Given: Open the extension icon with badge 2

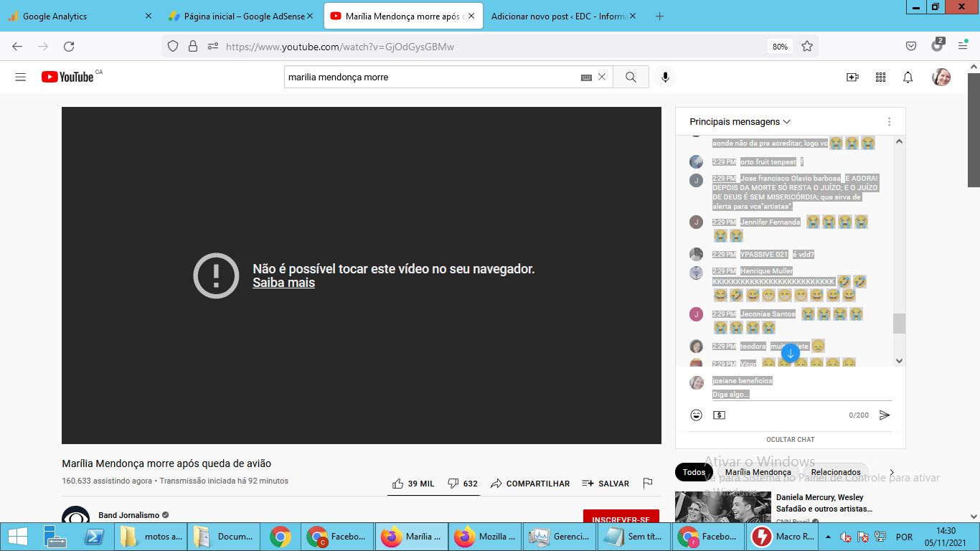Looking at the screenshot, I should pyautogui.click(x=938, y=45).
